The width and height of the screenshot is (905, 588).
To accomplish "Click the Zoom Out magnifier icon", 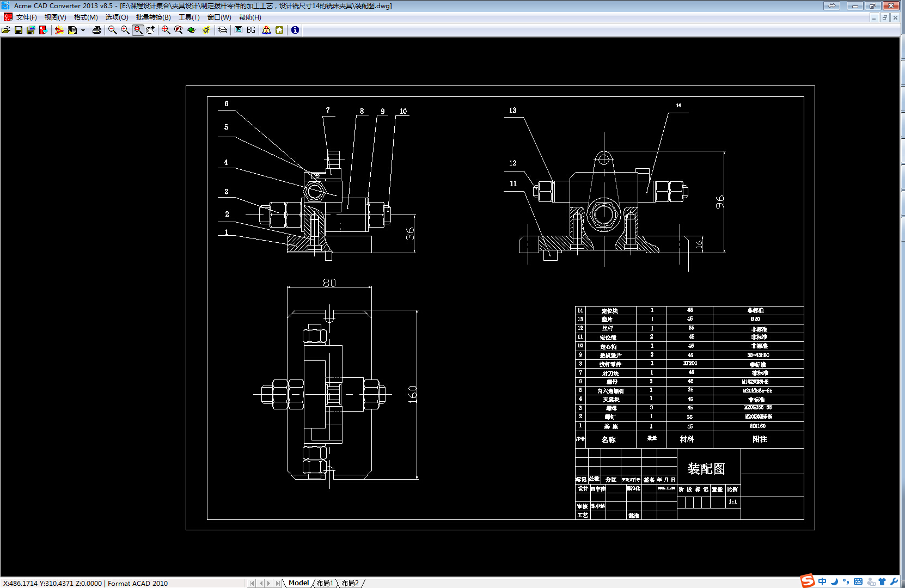I will tap(113, 30).
